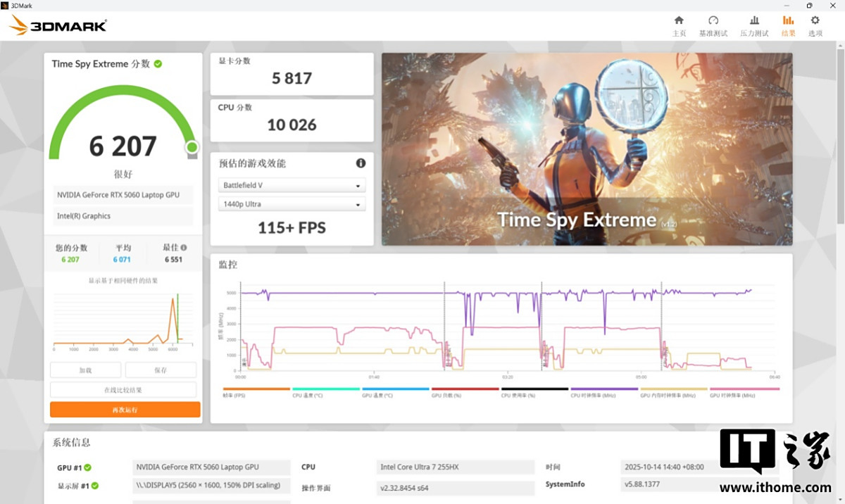845x504 pixels.
Task: Click the 保存 save button
Action: click(x=161, y=370)
